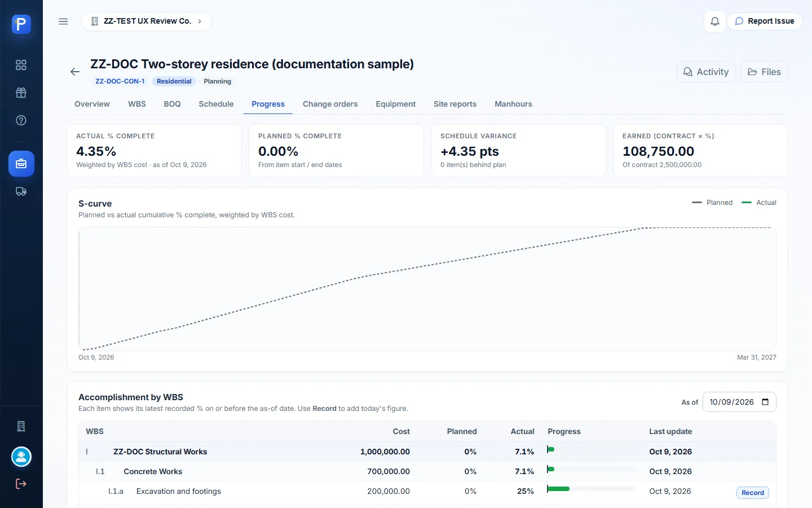The width and height of the screenshot is (812, 508).
Task: Select the briefcase projects icon in sidebar
Action: (21, 164)
